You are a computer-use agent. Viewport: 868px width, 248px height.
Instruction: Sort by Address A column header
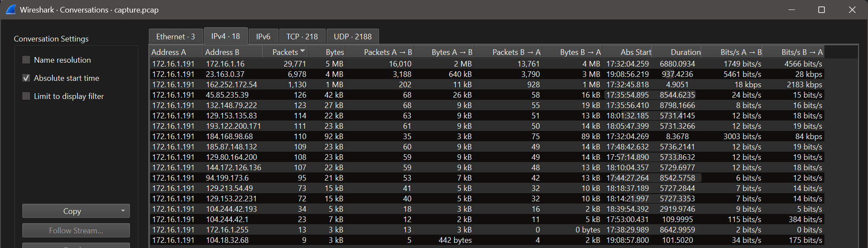[176, 52]
